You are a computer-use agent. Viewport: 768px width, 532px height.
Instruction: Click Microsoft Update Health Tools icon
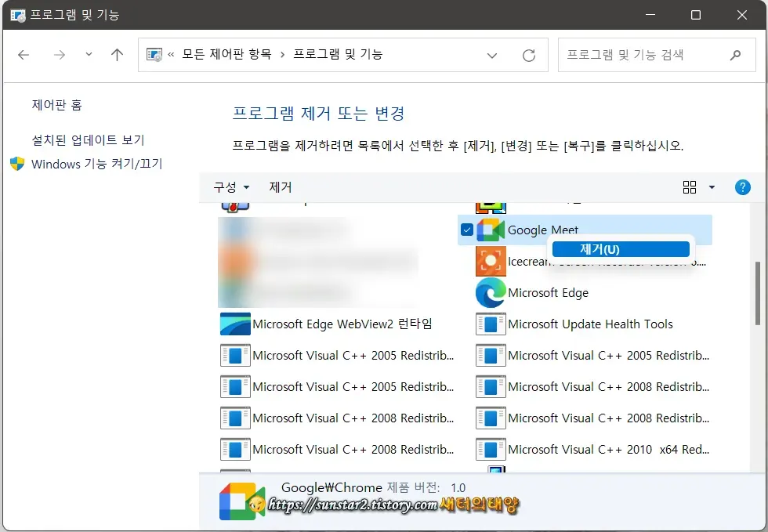pos(491,324)
